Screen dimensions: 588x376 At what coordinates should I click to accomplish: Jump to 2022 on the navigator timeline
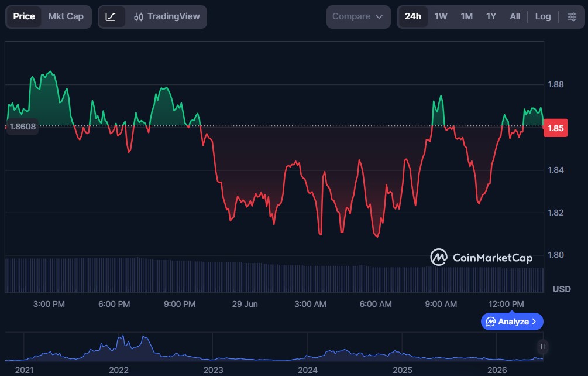coord(119,370)
